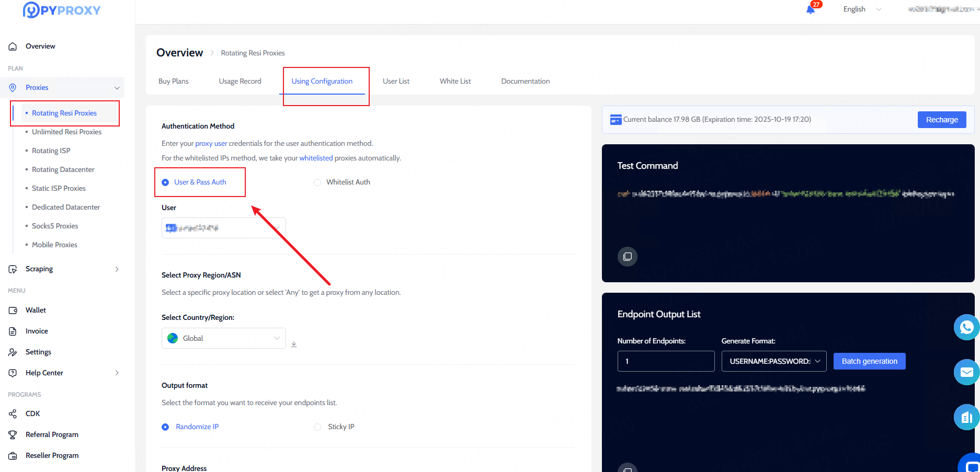Image resolution: width=980 pixels, height=472 pixels.
Task: Select the Whitelist Auth radio button
Action: click(x=317, y=182)
